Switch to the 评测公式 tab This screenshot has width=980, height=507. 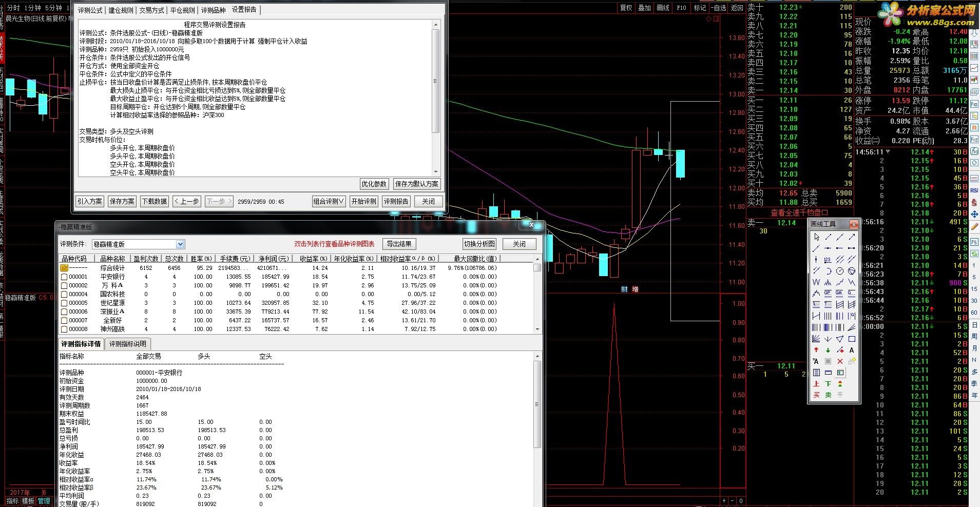[x=90, y=10]
